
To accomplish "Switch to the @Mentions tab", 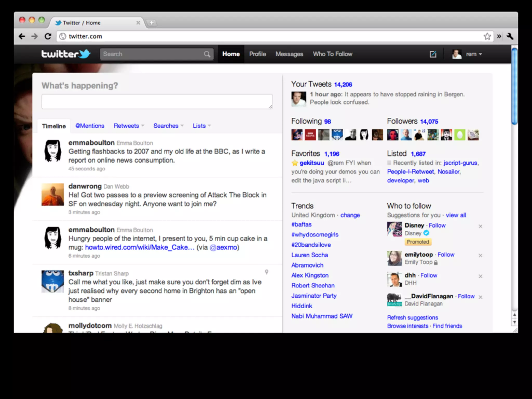I will click(90, 126).
